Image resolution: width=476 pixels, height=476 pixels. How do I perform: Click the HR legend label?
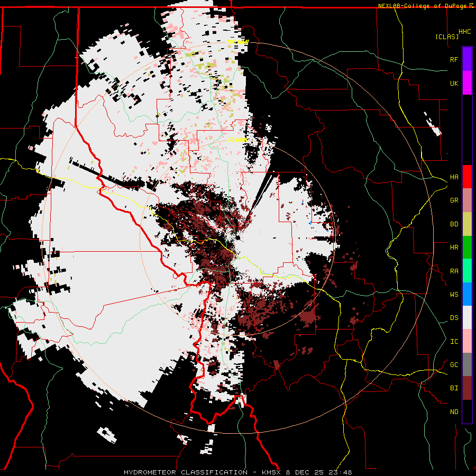tap(454, 248)
